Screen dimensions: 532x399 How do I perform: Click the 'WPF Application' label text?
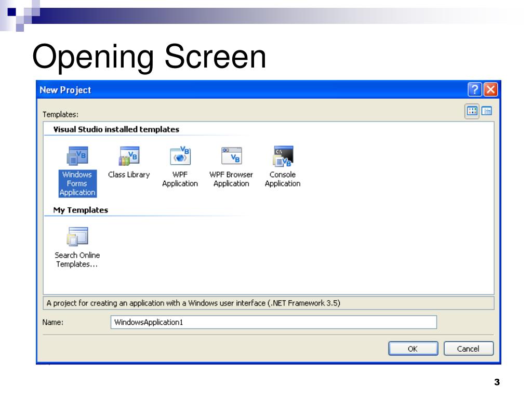pyautogui.click(x=180, y=179)
